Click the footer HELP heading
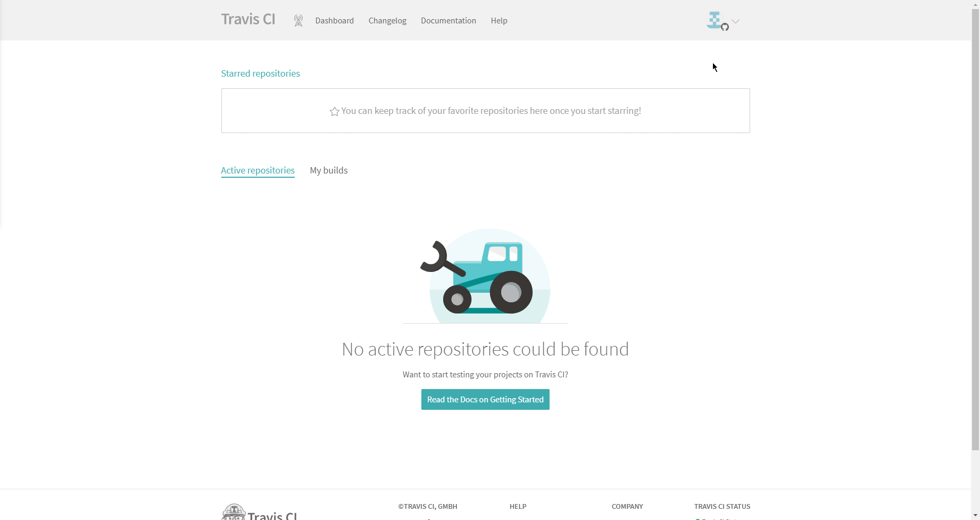Viewport: 980px width, 520px height. tap(518, 507)
